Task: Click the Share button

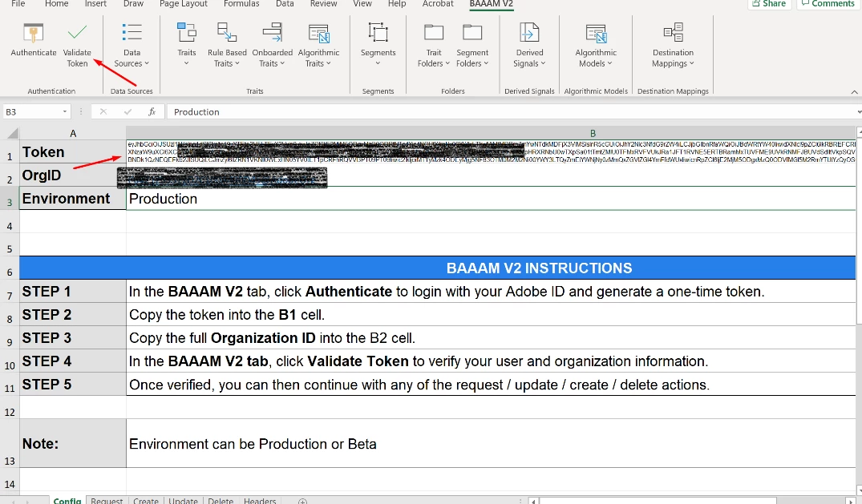Action: (x=769, y=4)
